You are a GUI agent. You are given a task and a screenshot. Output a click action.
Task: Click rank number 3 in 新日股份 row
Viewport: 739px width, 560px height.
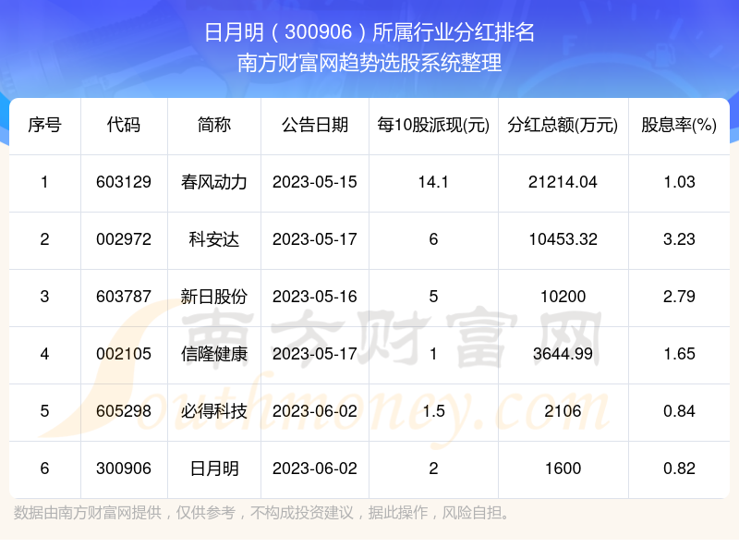click(44, 297)
